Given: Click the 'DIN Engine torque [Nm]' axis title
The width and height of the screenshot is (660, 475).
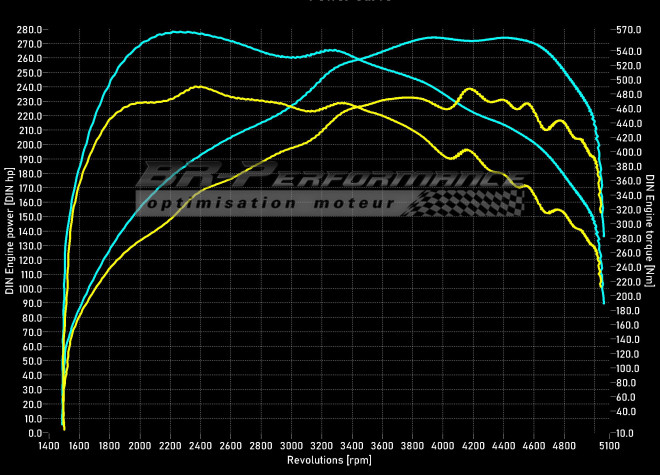Looking at the screenshot, I should [x=650, y=231].
